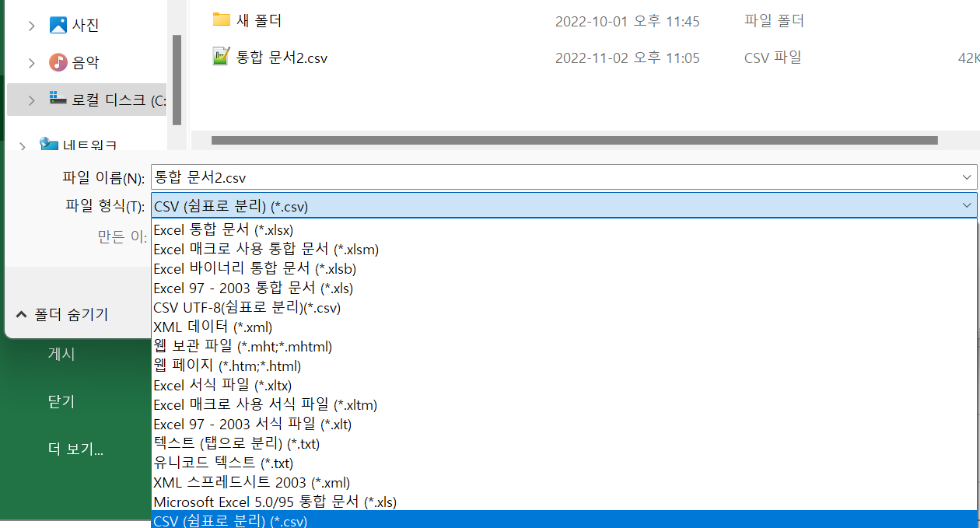Click the CSV 파일 type cell
980x528 pixels.
pyautogui.click(x=773, y=58)
